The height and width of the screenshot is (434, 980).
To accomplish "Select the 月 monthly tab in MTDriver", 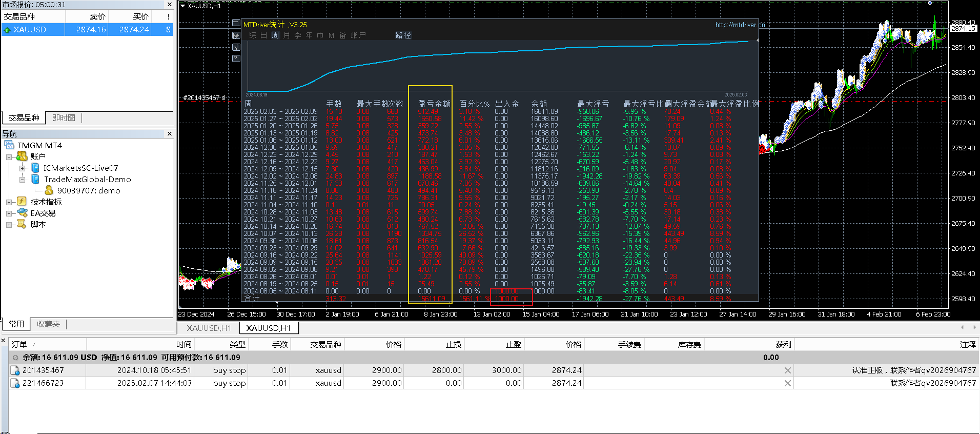I will coord(287,35).
